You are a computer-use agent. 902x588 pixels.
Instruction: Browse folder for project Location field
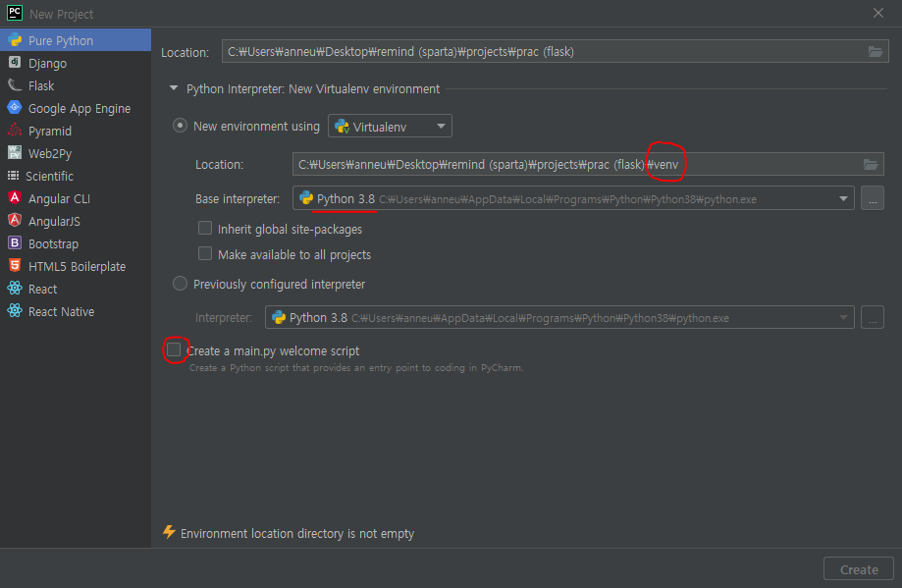pos(875,52)
